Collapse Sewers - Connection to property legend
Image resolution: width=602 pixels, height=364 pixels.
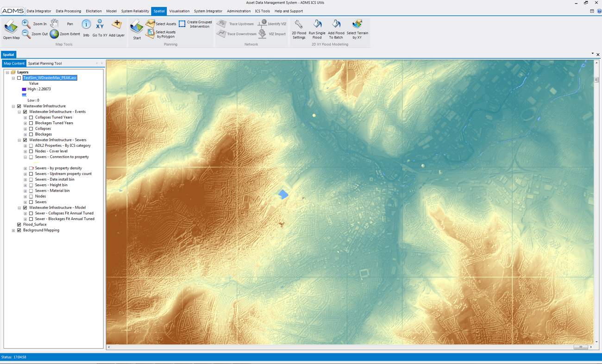[x=25, y=157]
